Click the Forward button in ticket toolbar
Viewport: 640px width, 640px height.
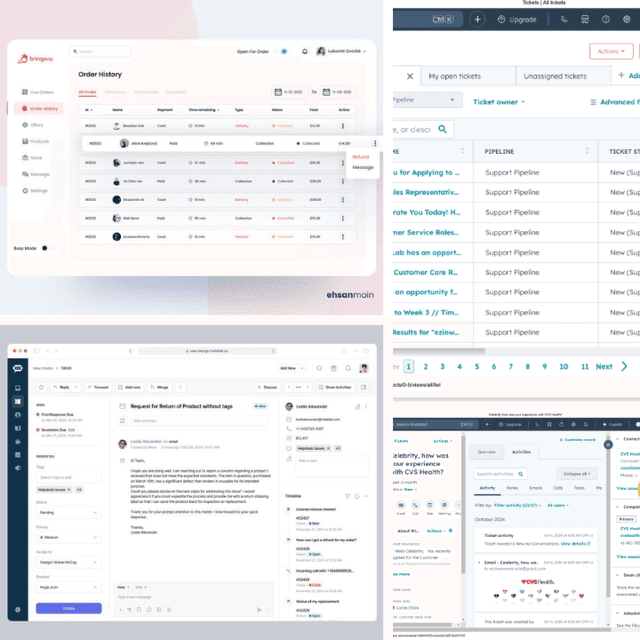(x=100, y=386)
